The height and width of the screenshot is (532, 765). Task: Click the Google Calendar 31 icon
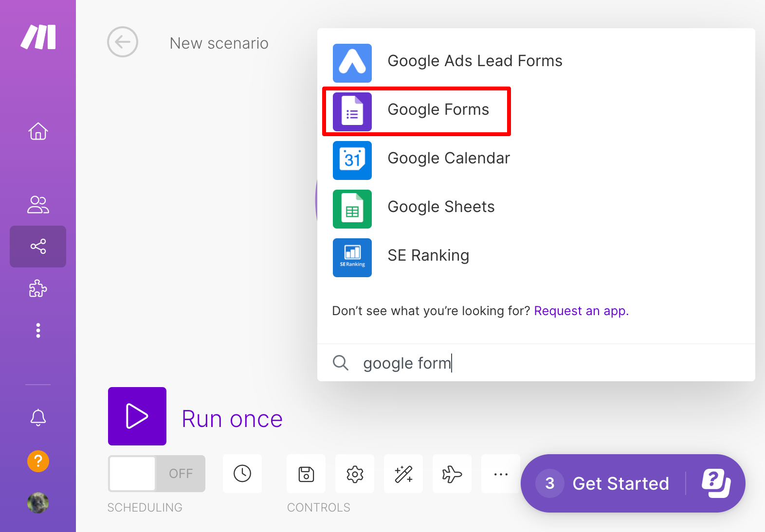(352, 160)
